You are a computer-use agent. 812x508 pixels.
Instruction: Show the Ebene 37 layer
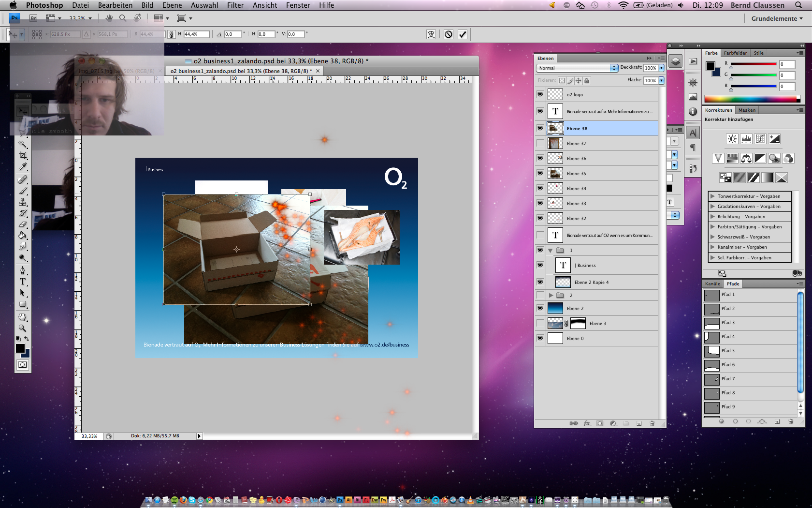click(540, 143)
